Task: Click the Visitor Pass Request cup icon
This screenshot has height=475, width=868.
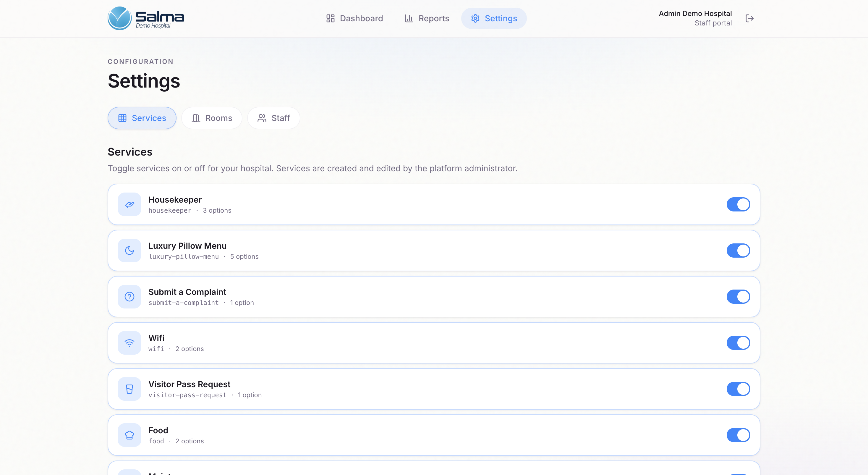Action: [129, 389]
